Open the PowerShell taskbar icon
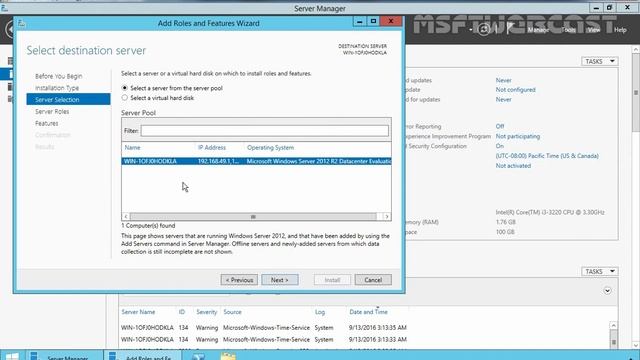The height and width of the screenshot is (360, 640). coord(198,356)
